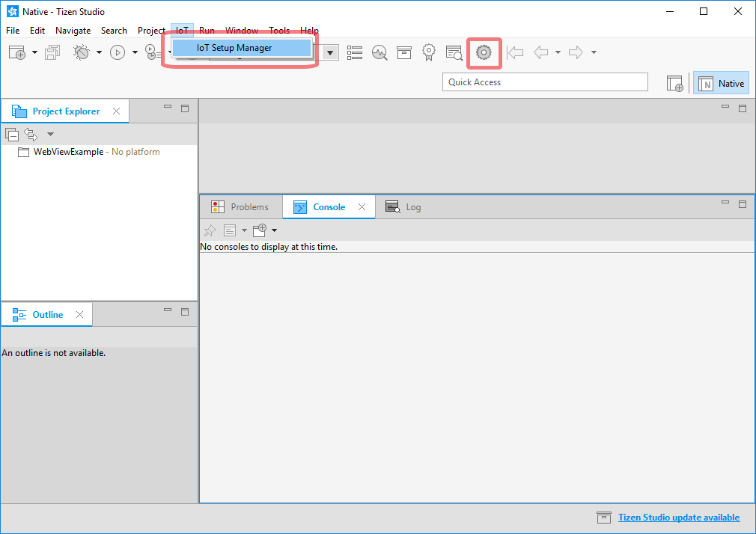The image size is (756, 534).
Task: Click the package manager box icon
Action: tap(404, 52)
